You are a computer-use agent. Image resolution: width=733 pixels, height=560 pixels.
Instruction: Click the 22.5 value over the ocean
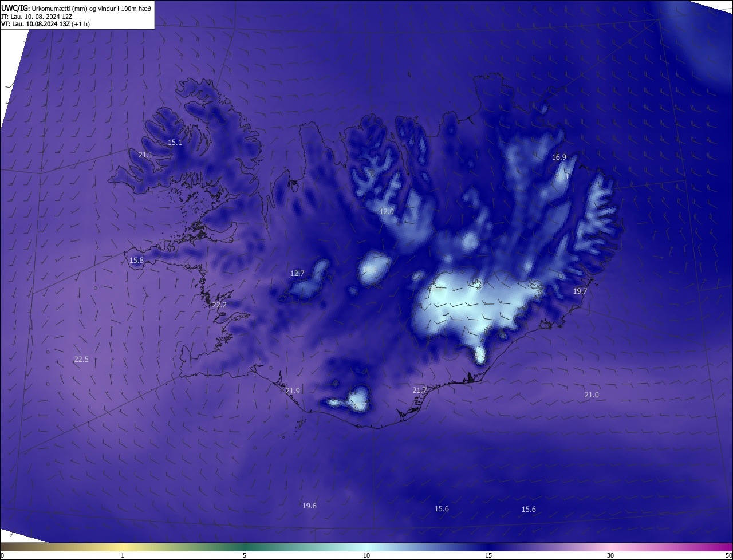(81, 360)
